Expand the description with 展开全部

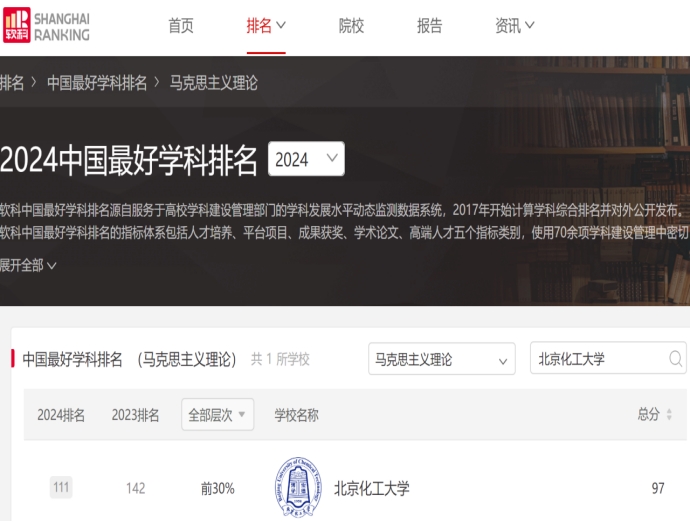point(28,265)
